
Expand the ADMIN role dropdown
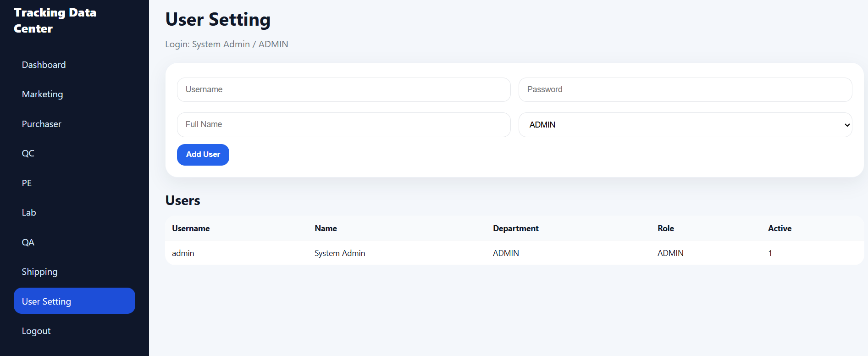pos(686,125)
